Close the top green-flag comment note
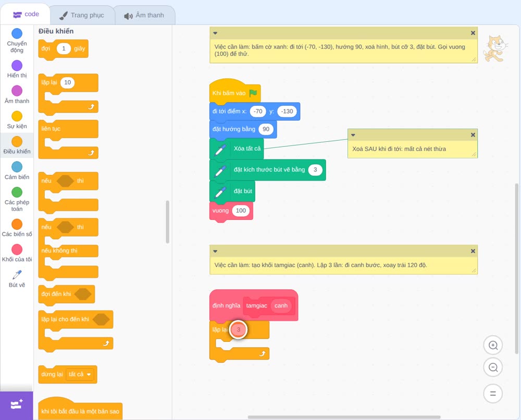This screenshot has width=521, height=420. click(473, 33)
